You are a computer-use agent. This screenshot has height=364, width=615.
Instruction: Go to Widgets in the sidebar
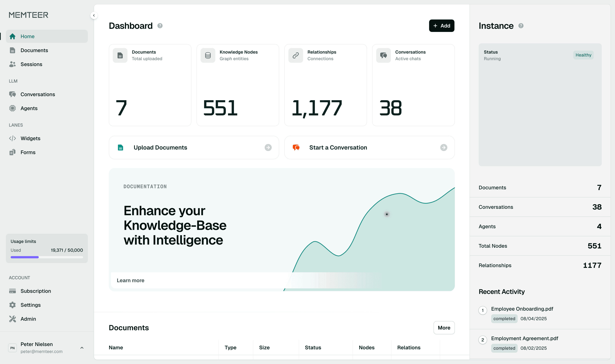tap(30, 138)
